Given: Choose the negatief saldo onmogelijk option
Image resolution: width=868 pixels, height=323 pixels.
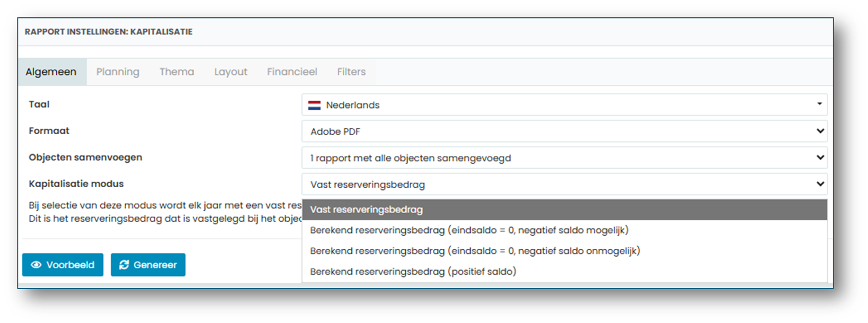Looking at the screenshot, I should tap(565, 251).
